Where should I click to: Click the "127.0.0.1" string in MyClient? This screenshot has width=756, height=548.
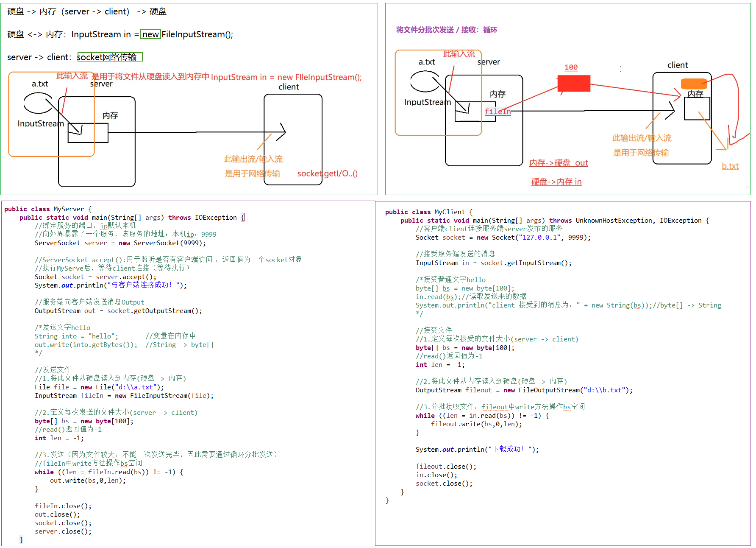539,238
